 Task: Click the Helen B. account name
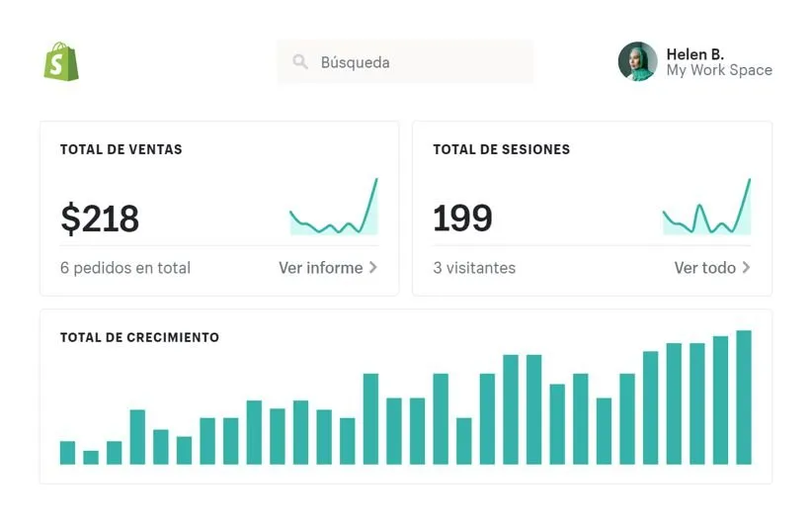(695, 54)
